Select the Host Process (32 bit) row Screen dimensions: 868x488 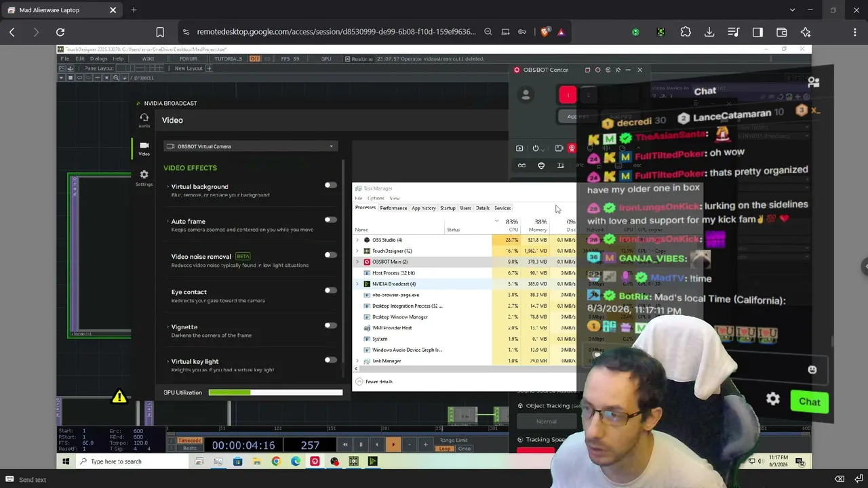[x=465, y=273]
